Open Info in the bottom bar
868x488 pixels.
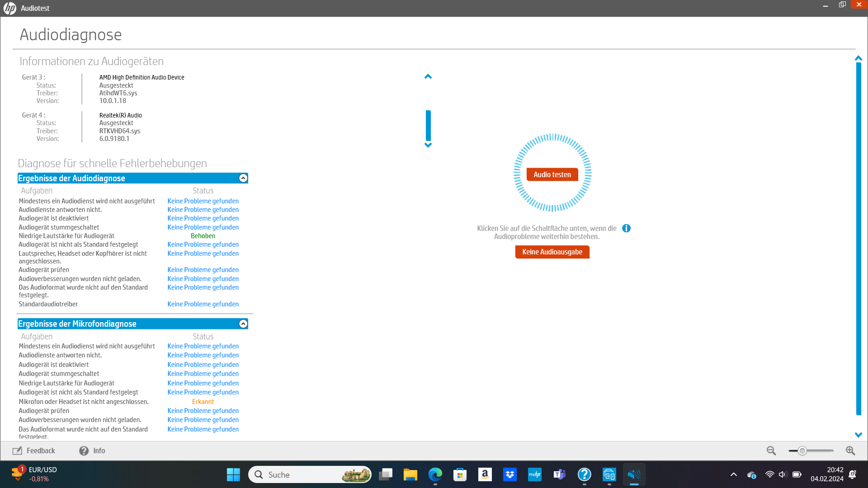(x=92, y=450)
